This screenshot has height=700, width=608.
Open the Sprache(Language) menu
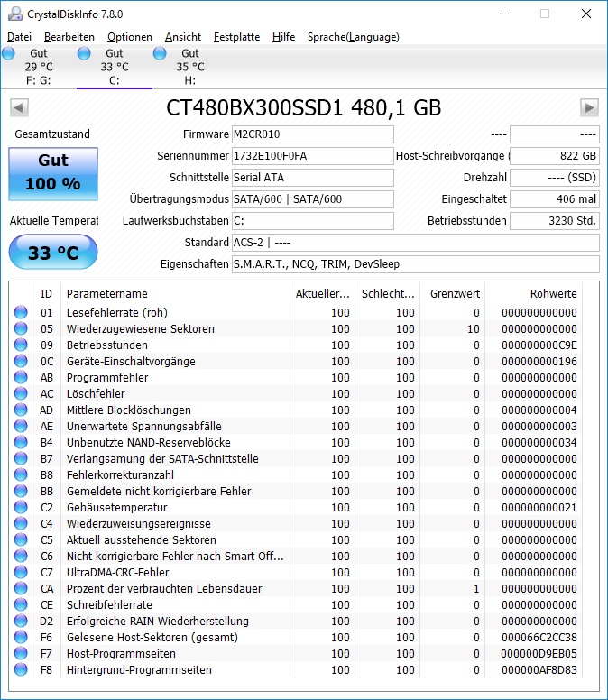353,37
